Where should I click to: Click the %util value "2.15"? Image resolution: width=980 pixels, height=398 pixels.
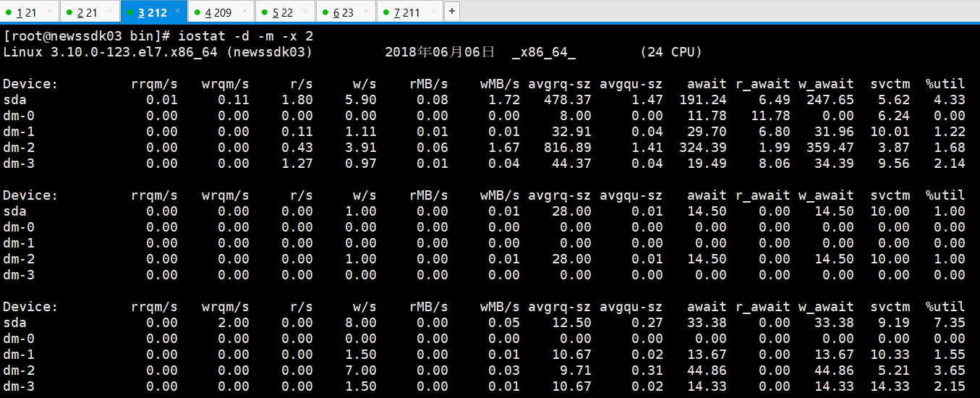pyautogui.click(x=950, y=386)
